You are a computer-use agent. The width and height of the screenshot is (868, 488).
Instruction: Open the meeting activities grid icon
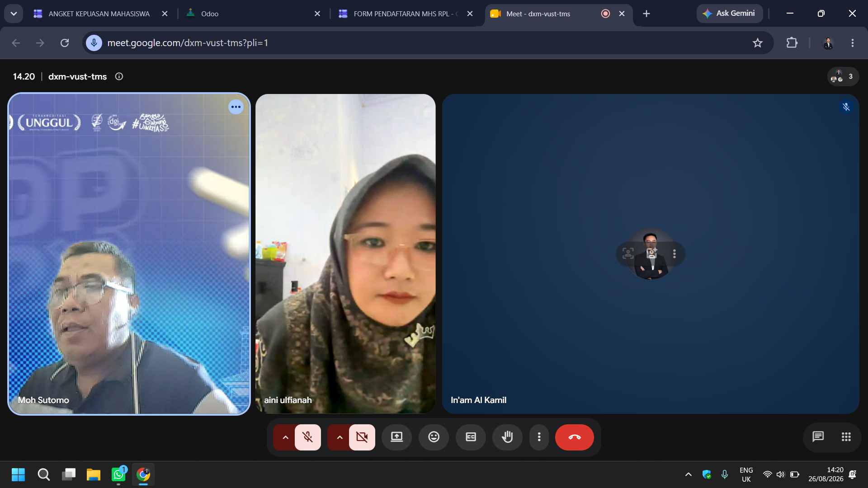pyautogui.click(x=846, y=437)
